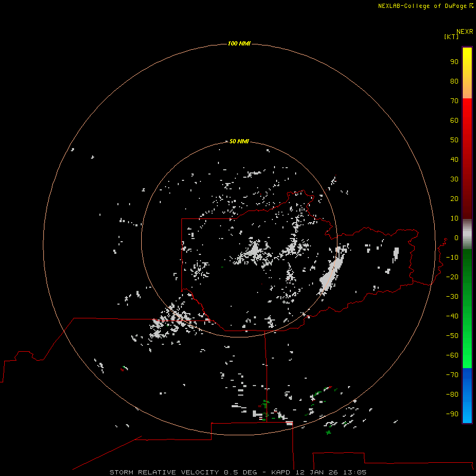
Task: Select the positive 80 scale label
Action: click(454, 81)
